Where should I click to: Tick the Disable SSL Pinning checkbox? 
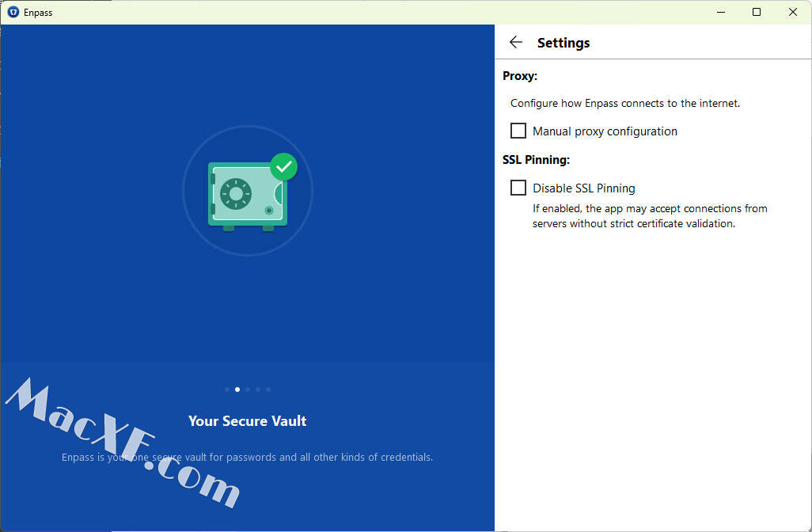pos(518,188)
